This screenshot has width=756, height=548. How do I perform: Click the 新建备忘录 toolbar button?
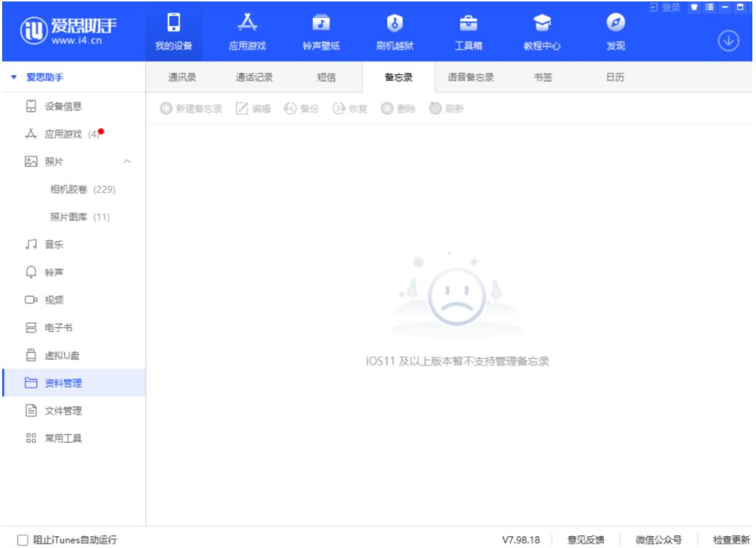[190, 109]
